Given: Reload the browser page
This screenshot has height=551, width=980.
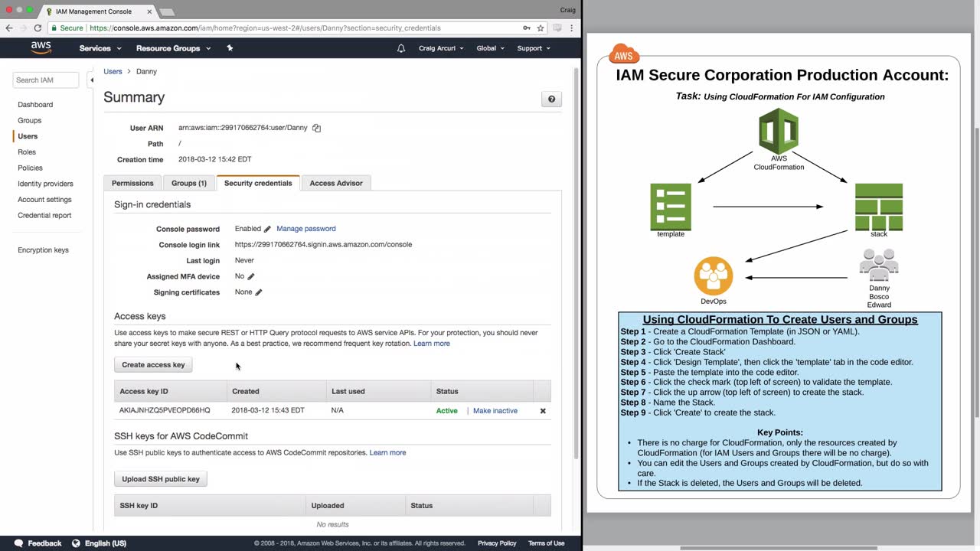Looking at the screenshot, I should tap(38, 28).
